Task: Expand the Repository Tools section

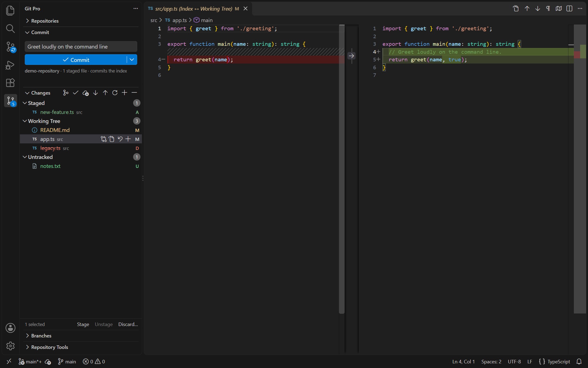Action: 81,347
